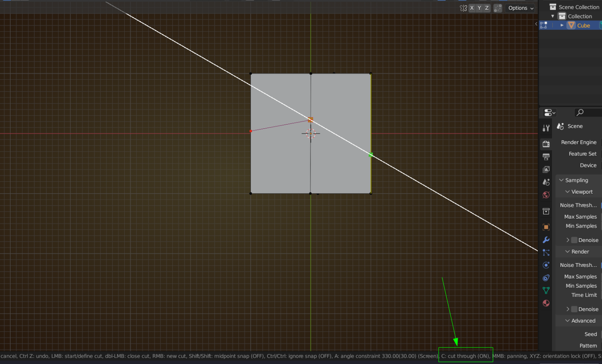Screen dimensions: 602x364
Task: Collapse the Advanced sampling section
Action: [568, 321]
